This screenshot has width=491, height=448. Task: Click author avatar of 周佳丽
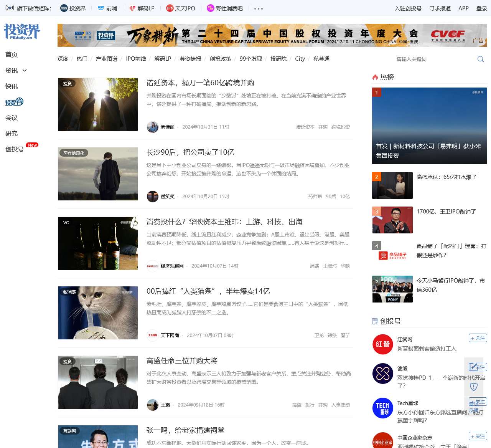(x=153, y=127)
